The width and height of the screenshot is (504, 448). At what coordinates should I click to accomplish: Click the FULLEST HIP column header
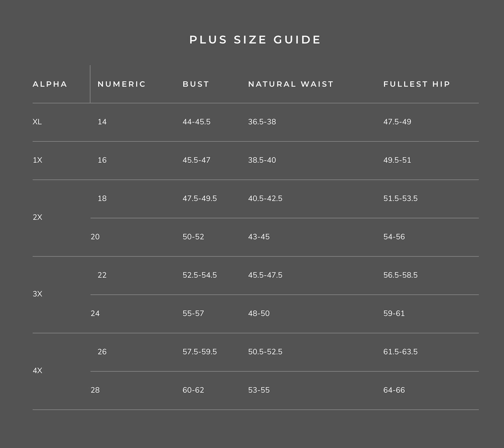click(417, 84)
